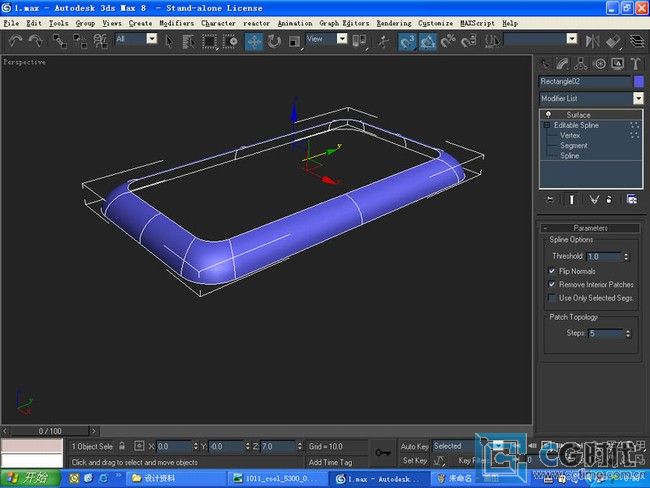Screen dimensions: 650x488
Task: Toggle the Flip Normals checkbox
Action: point(552,271)
